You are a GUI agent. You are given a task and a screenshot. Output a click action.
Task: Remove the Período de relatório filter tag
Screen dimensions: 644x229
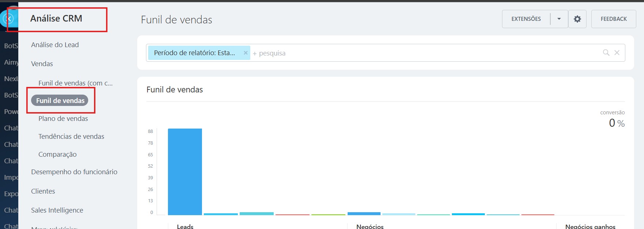coord(246,53)
